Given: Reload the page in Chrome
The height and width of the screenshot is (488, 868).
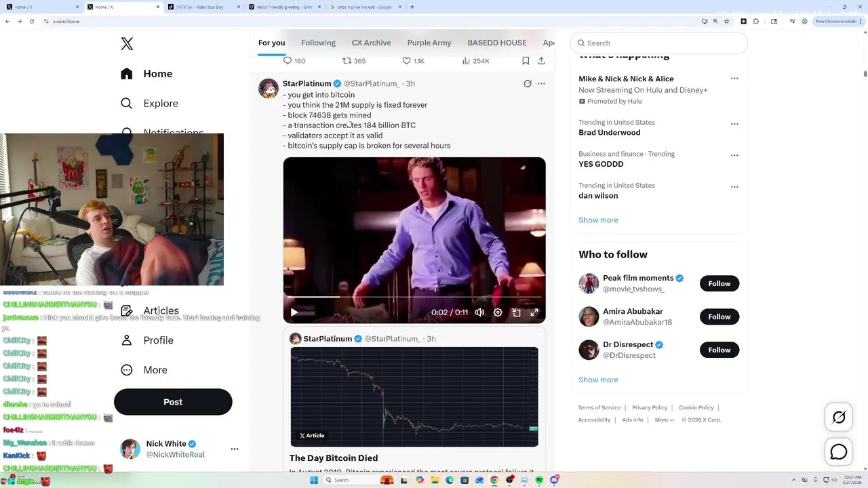Looking at the screenshot, I should pyautogui.click(x=31, y=21).
